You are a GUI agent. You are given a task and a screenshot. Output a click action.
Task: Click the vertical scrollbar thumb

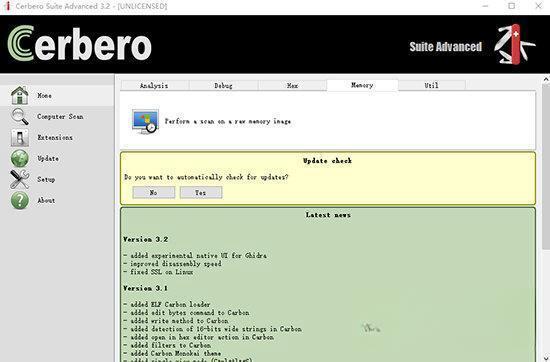point(546,167)
